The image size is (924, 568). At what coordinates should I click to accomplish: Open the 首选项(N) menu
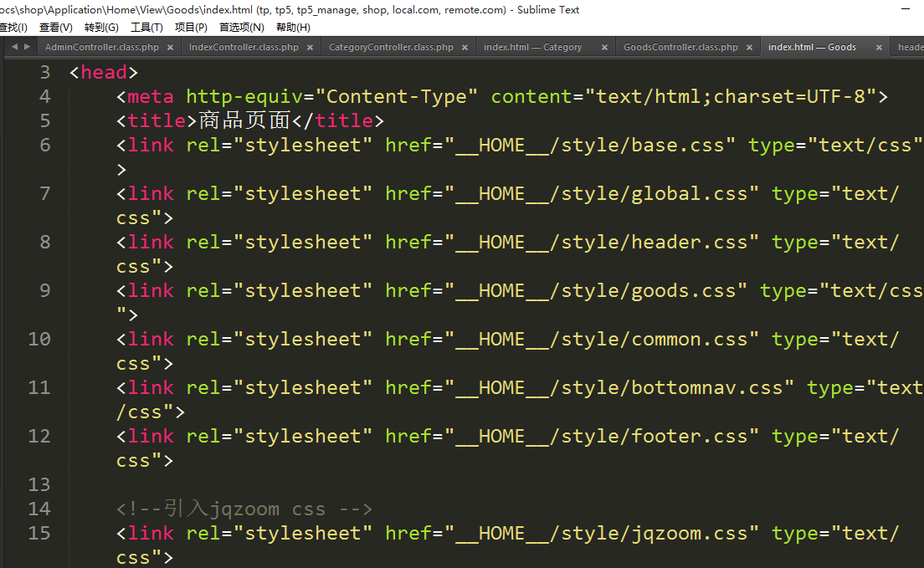(x=241, y=28)
